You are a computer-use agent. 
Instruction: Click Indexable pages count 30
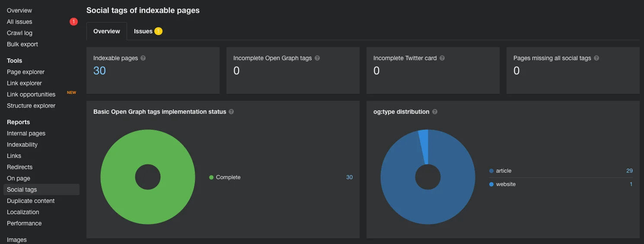99,71
